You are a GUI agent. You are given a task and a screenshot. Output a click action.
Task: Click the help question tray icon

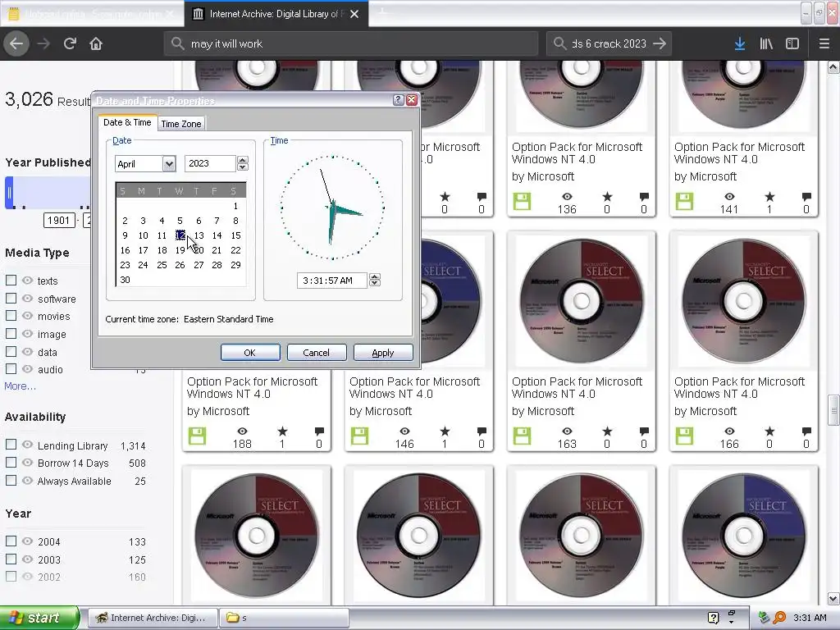point(713,618)
